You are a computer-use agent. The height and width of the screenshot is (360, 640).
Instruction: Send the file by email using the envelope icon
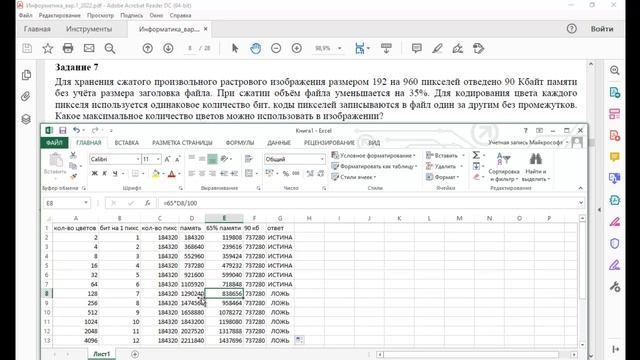click(89, 48)
